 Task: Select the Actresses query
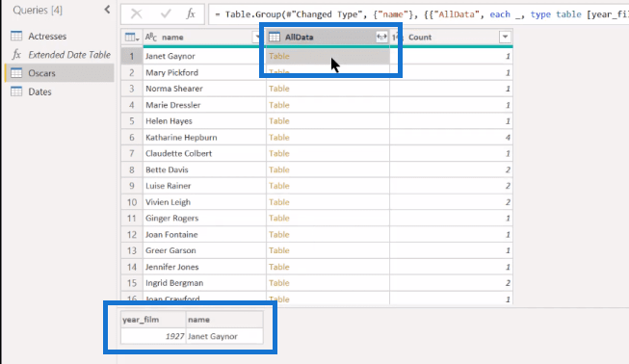click(x=47, y=36)
